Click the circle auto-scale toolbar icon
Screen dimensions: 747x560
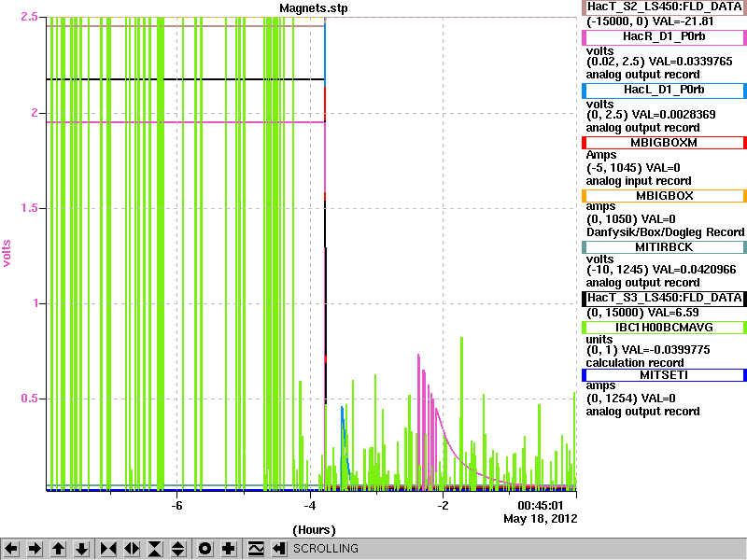204,549
